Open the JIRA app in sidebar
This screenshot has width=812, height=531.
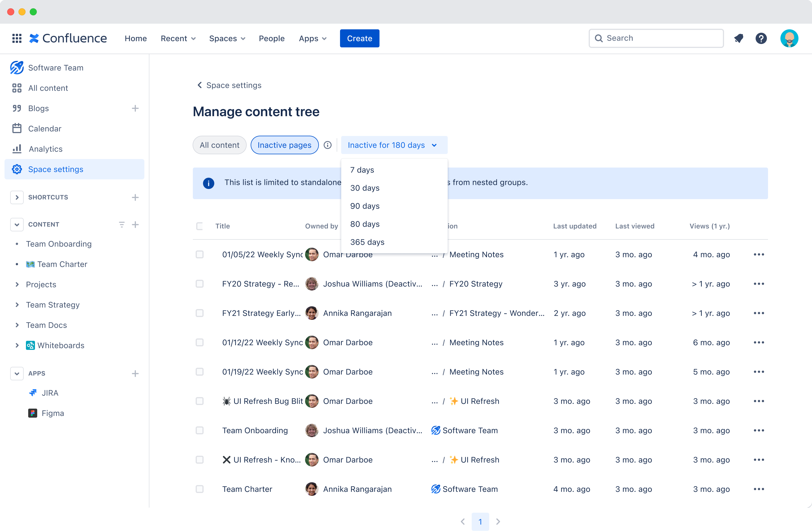(50, 393)
